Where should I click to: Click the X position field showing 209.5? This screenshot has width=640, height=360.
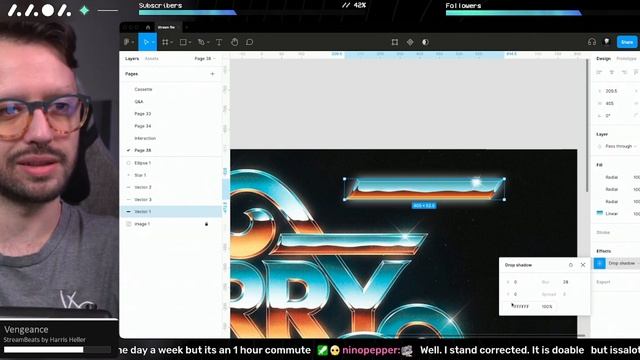(x=611, y=91)
